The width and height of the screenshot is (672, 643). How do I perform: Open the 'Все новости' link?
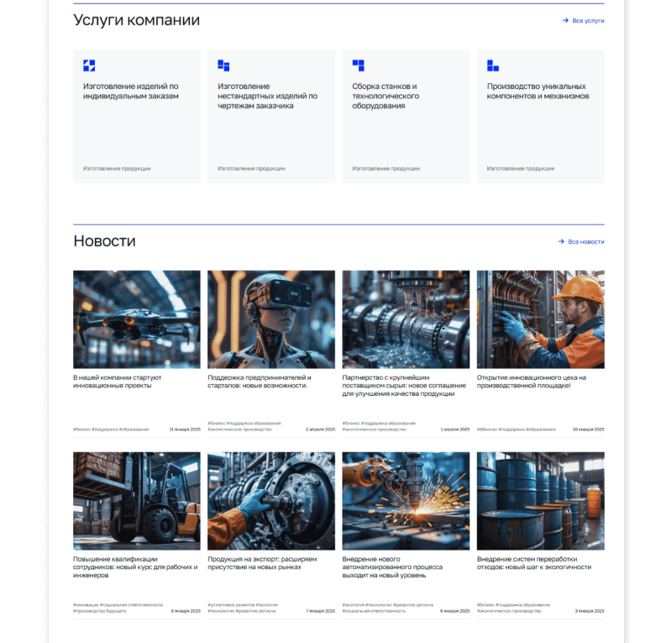click(585, 242)
